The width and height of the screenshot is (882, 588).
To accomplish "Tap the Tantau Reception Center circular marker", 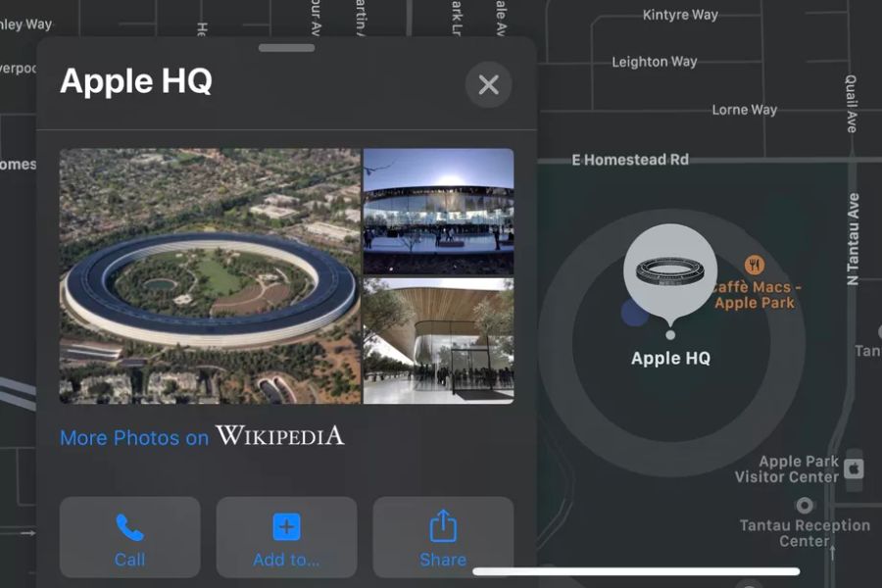I will coord(805,506).
